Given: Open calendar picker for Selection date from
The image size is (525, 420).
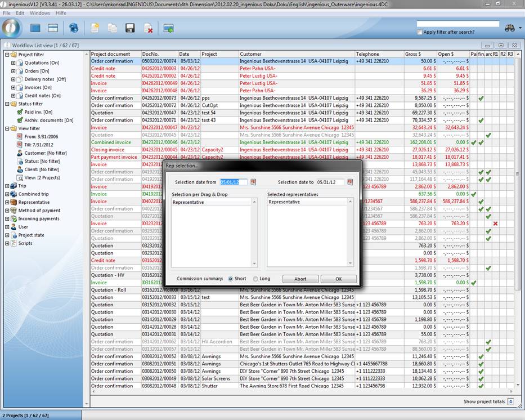Looking at the screenshot, I should click(253, 182).
